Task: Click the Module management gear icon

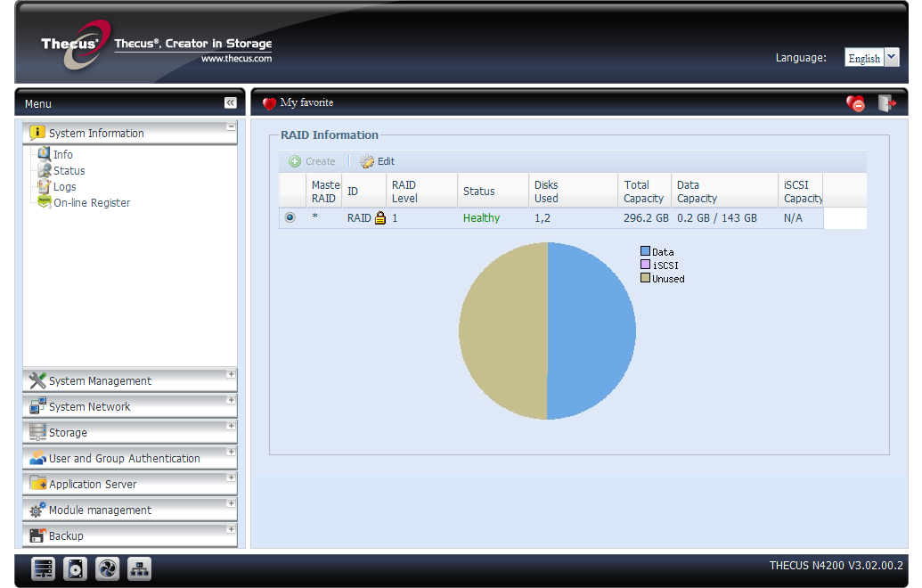Action: [x=37, y=510]
